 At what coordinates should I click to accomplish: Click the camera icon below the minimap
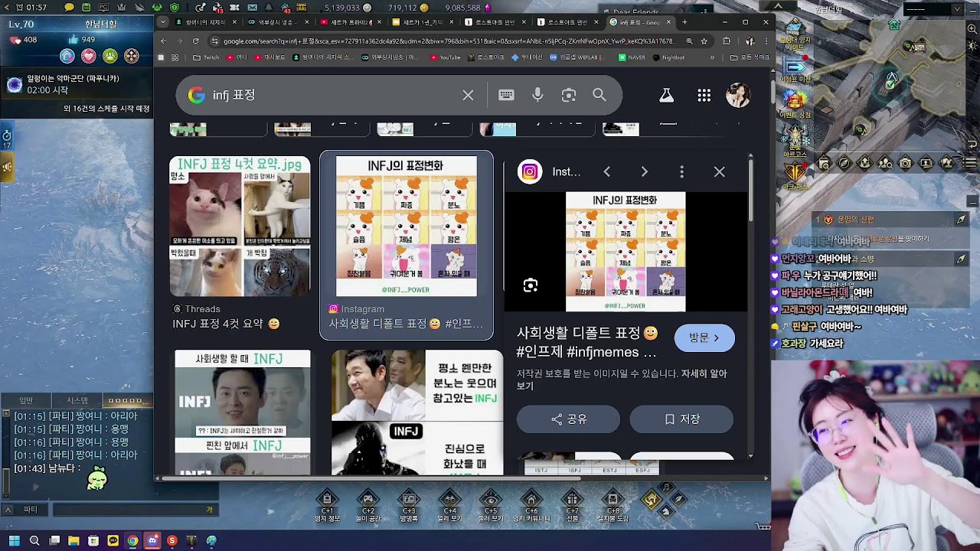906,163
